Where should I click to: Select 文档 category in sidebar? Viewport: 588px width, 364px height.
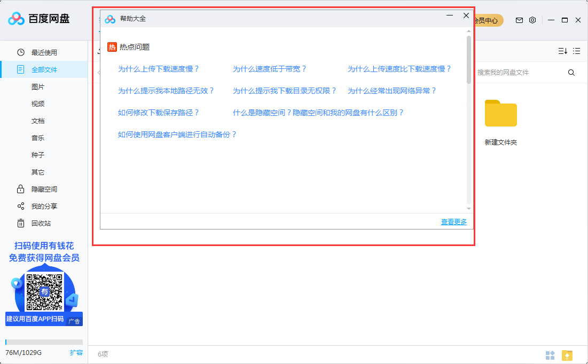pos(38,121)
